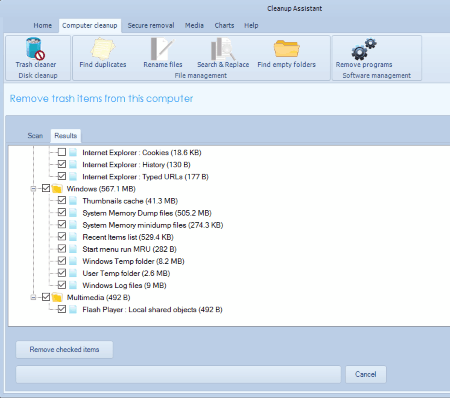Uncheck System Memory minidump files checkbox
The image size is (450, 398).
pyautogui.click(x=62, y=224)
